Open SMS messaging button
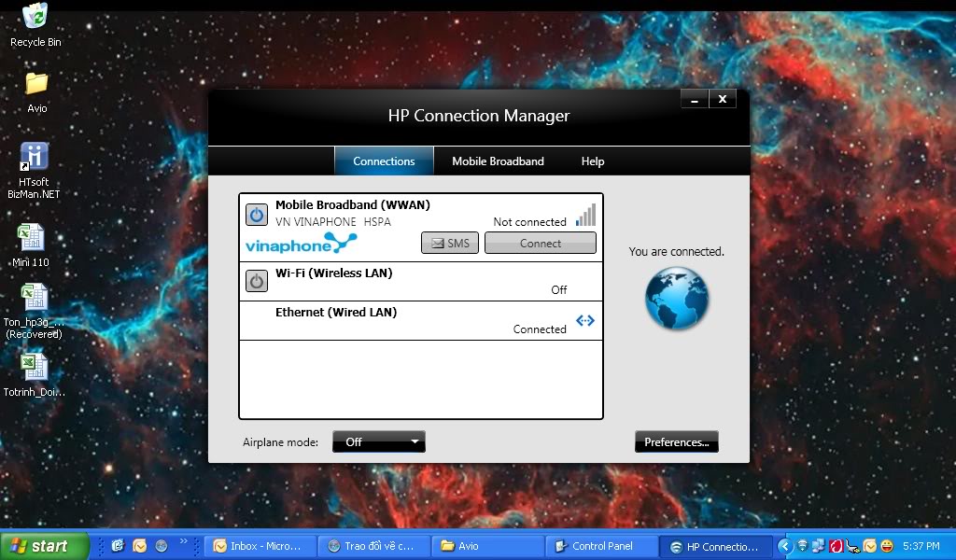 [x=449, y=243]
